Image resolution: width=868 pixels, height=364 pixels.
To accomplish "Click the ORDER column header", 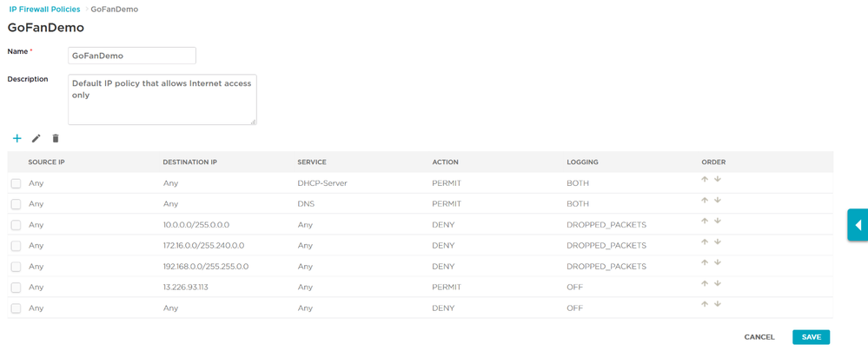I will 713,162.
